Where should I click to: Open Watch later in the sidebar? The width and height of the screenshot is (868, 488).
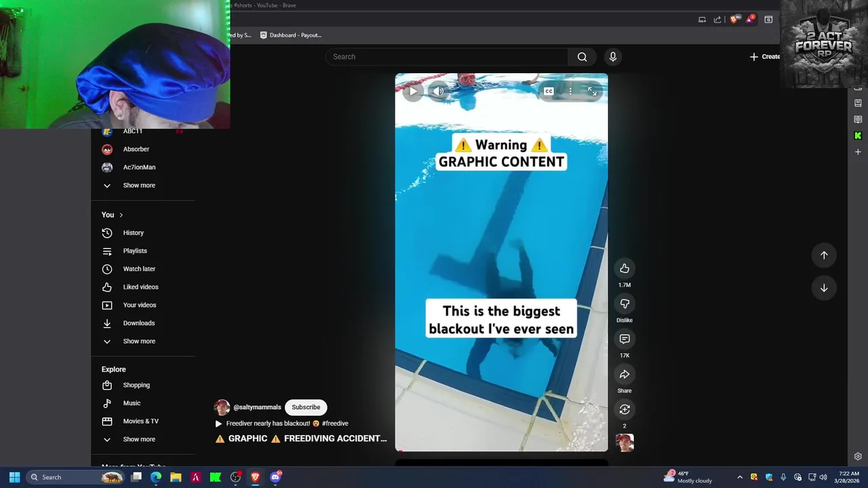143,269
